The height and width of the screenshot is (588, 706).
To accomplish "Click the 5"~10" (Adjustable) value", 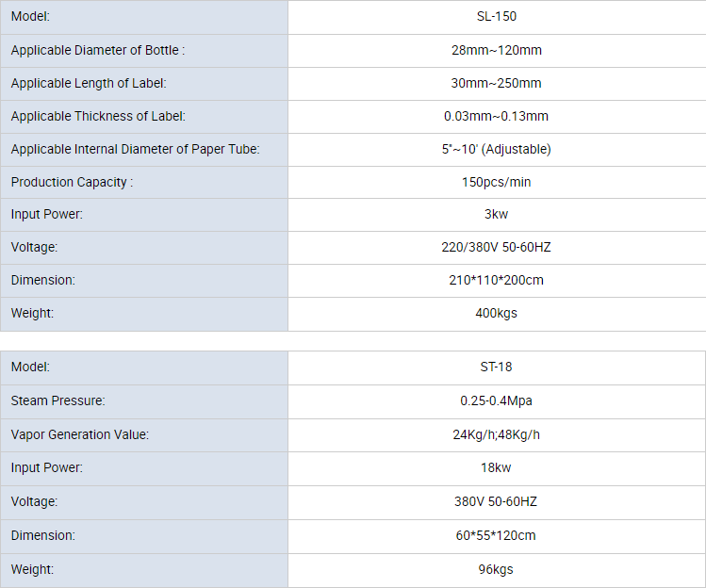I will point(496,149).
